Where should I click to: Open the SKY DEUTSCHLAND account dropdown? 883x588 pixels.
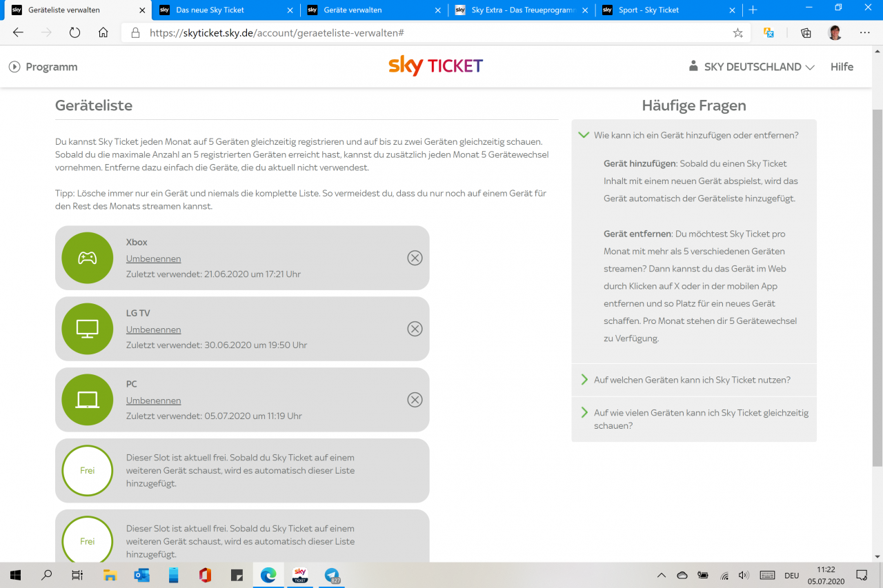pyautogui.click(x=752, y=67)
